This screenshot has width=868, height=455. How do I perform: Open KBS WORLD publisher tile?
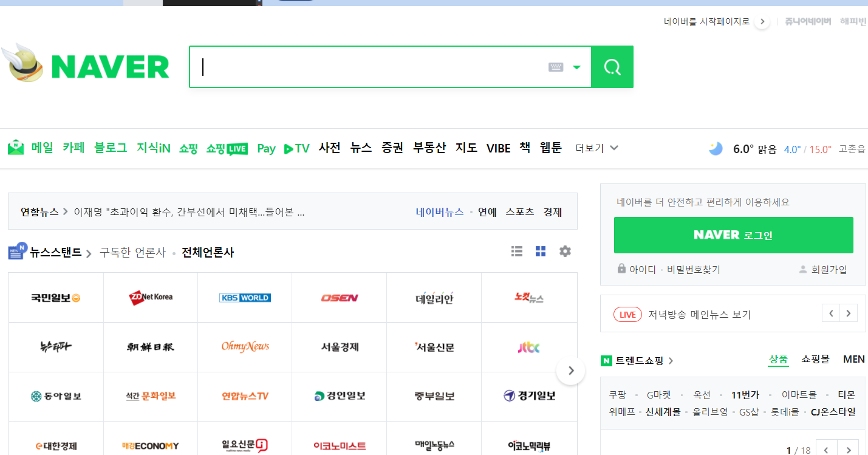(245, 298)
